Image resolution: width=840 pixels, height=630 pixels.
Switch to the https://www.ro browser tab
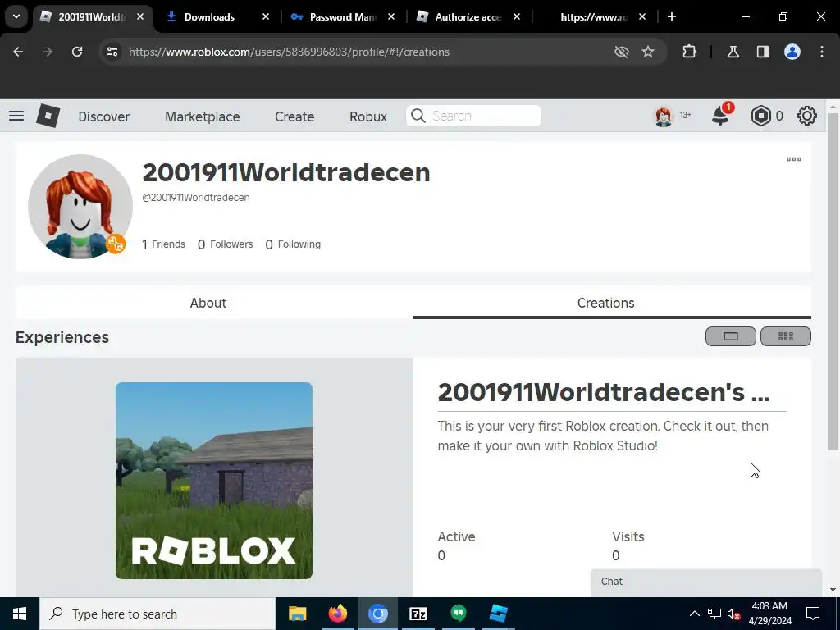593,16
